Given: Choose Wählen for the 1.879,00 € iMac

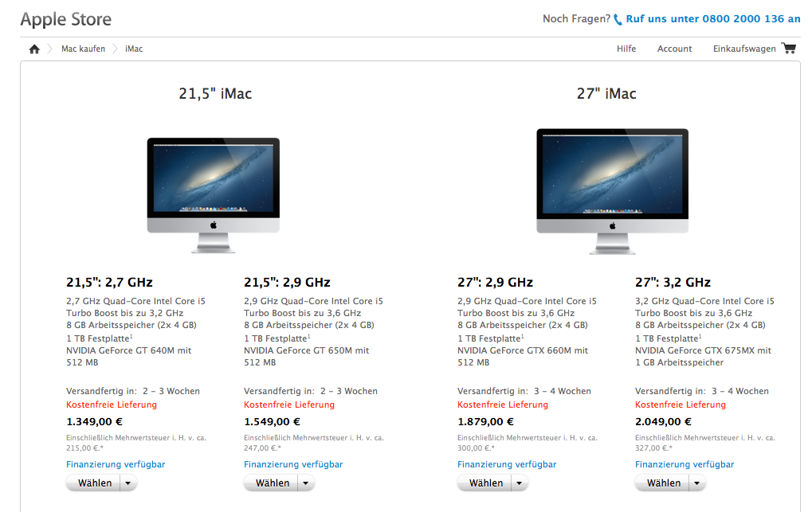Looking at the screenshot, I should (485, 483).
